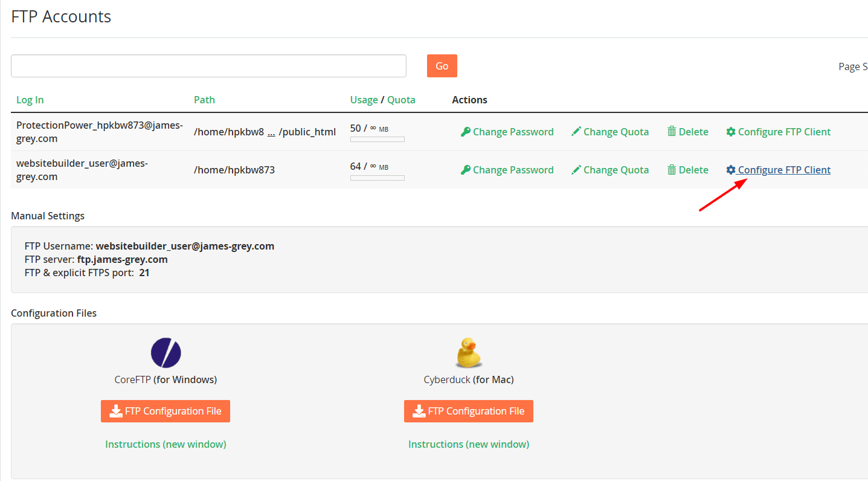Sort the table by Log In column

tap(30, 99)
